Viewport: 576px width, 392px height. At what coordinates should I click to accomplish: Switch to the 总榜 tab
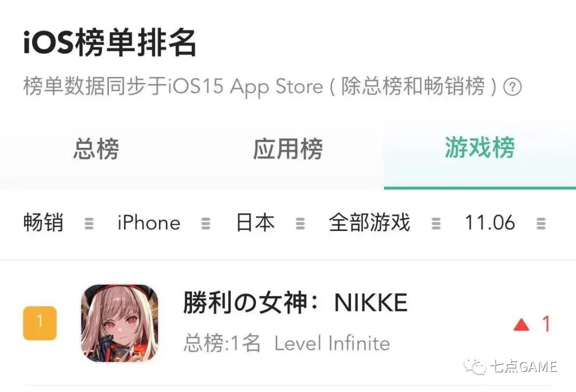point(96,149)
